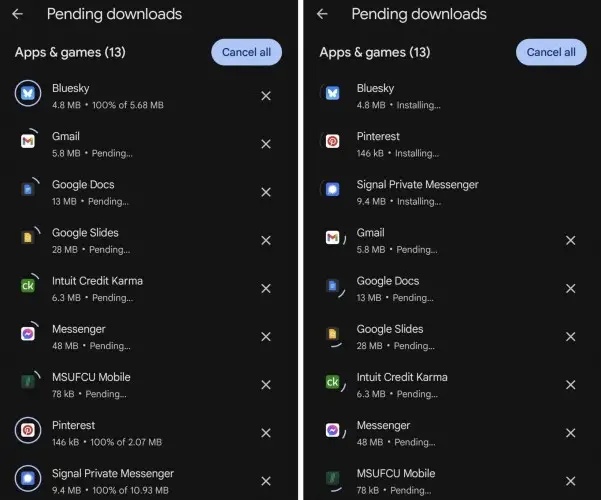
Task: Cancel Gmail download in left screenshot
Action: click(266, 144)
